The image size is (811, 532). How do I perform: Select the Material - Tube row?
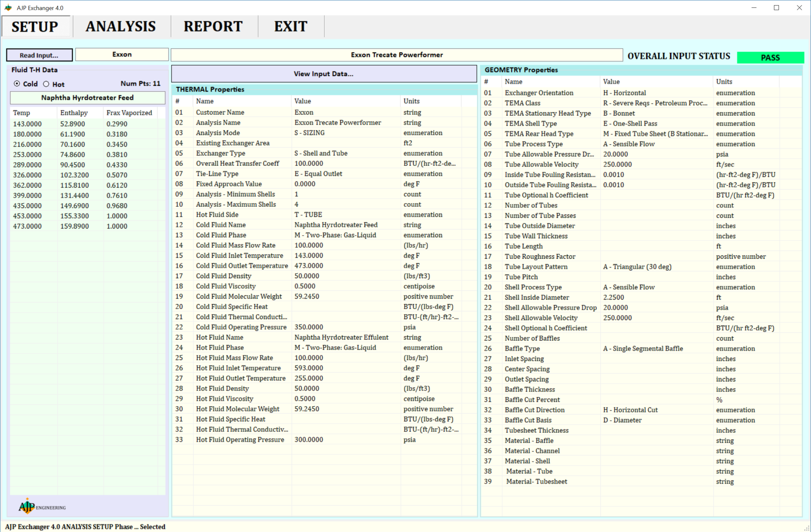click(x=642, y=471)
